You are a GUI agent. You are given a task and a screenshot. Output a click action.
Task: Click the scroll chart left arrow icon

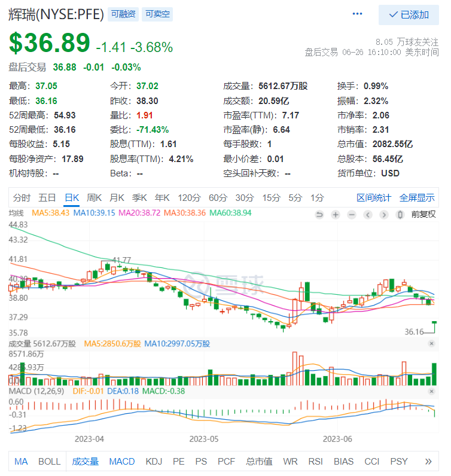(x=368, y=215)
